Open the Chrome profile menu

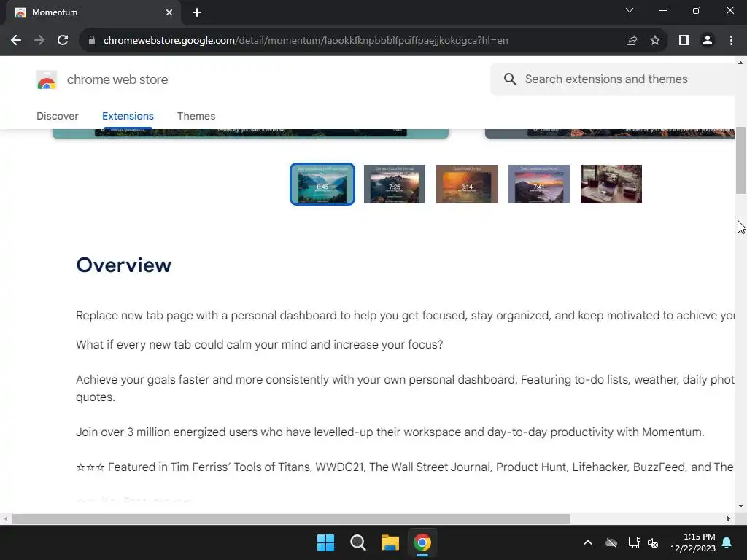point(708,41)
